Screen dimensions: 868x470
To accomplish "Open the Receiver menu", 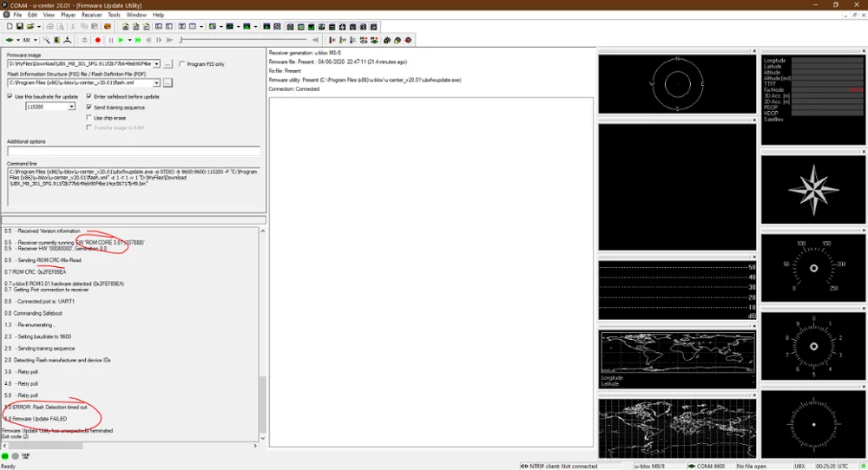I will pyautogui.click(x=92, y=15).
